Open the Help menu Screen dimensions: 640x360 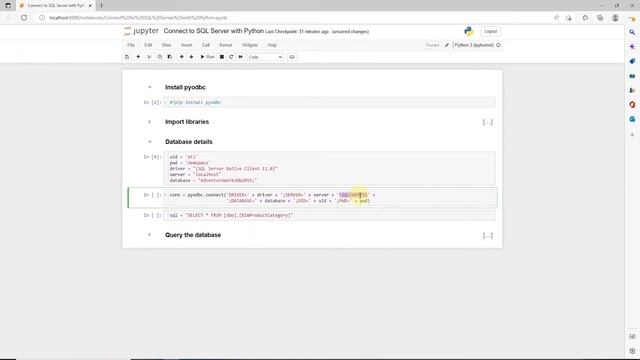point(272,45)
